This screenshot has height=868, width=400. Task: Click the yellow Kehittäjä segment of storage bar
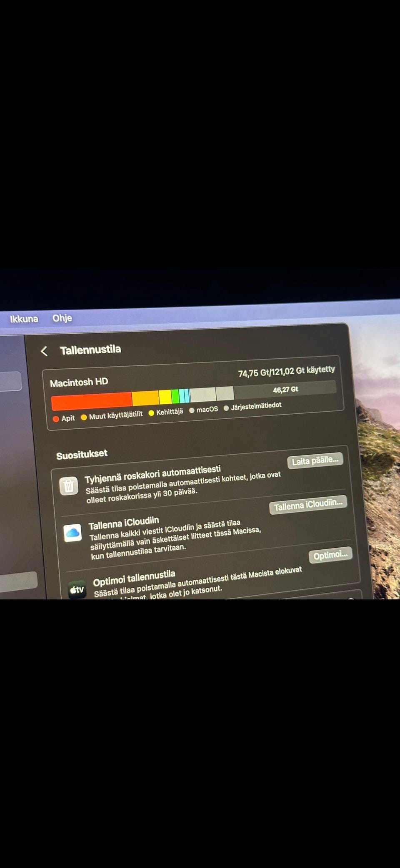coord(165,397)
